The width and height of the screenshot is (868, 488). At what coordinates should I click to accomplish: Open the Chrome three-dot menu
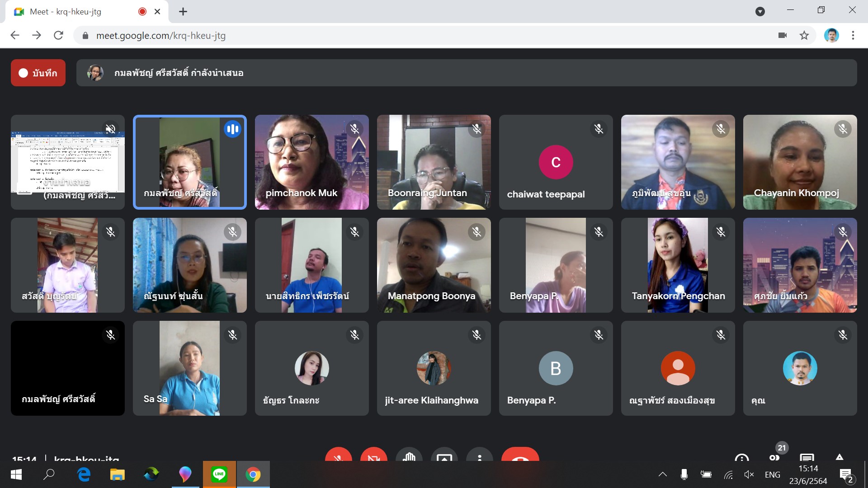click(853, 35)
